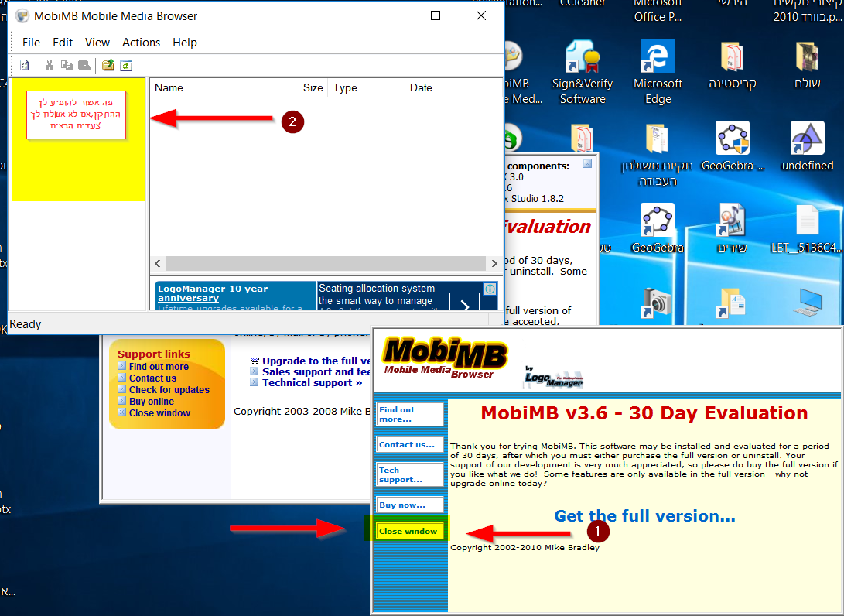Click Find out more under Support links

[x=159, y=367]
